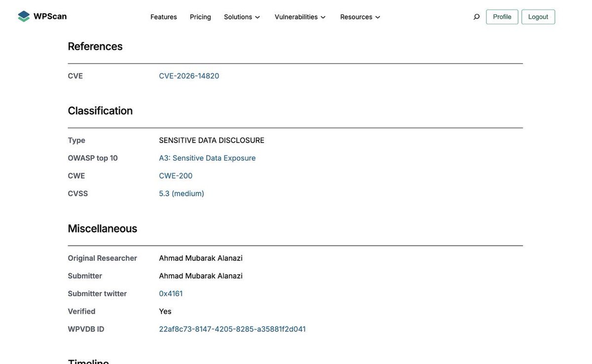This screenshot has width=592, height=364.
Task: Open the search magnifier icon
Action: [477, 17]
